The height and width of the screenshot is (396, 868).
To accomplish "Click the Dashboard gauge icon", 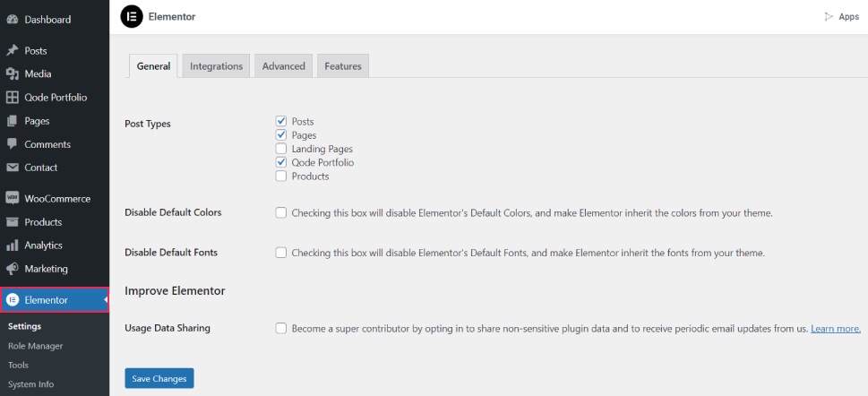I will pos(13,20).
